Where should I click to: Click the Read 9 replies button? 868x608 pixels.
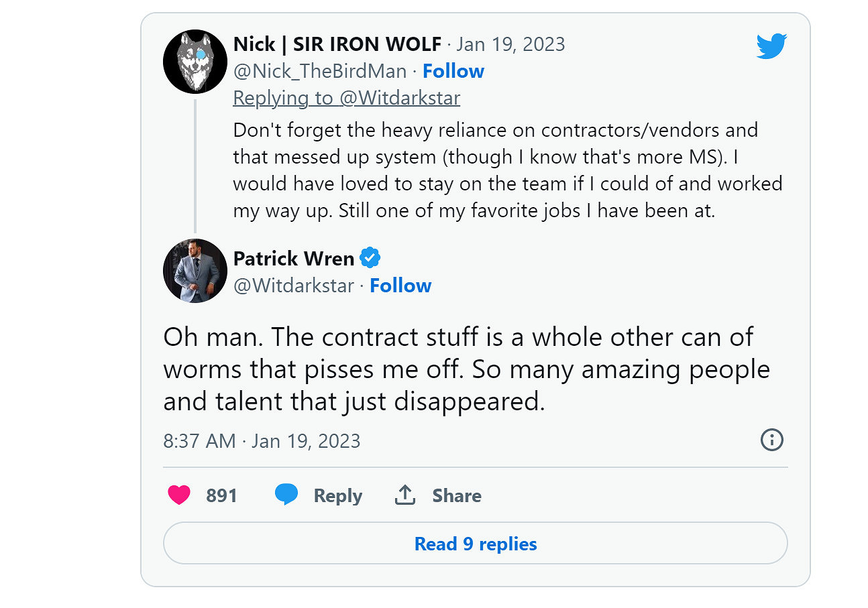pos(475,544)
